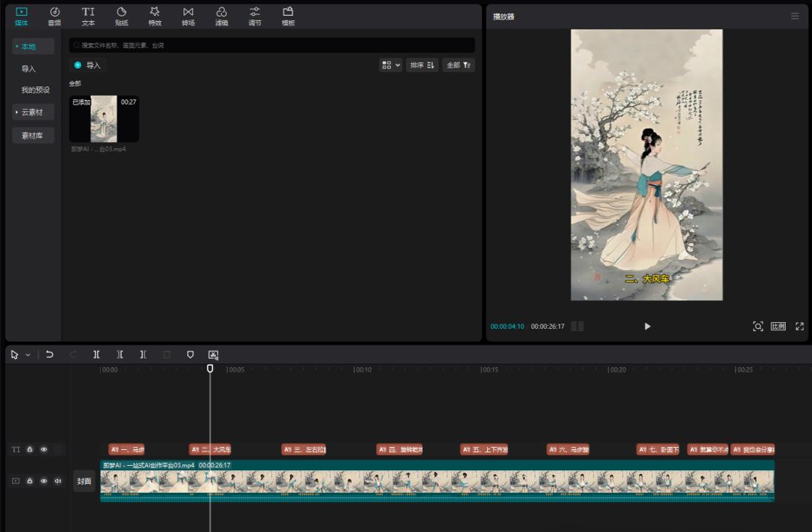Click the 封面 cover button on timeline

click(x=83, y=481)
